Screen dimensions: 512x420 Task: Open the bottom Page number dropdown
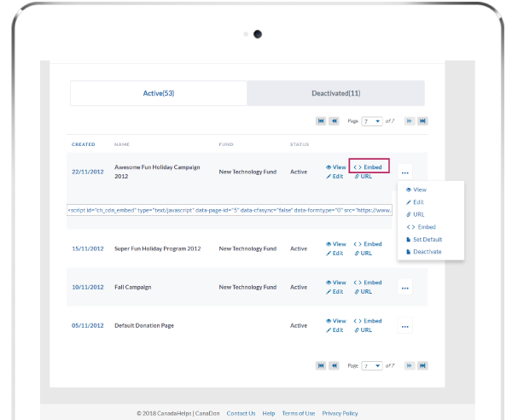(371, 365)
